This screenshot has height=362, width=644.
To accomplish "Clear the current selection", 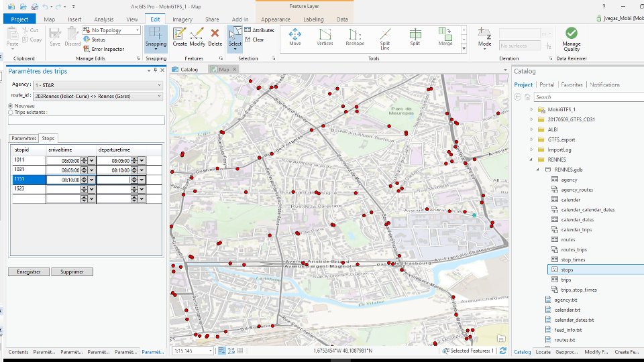I will pos(254,40).
